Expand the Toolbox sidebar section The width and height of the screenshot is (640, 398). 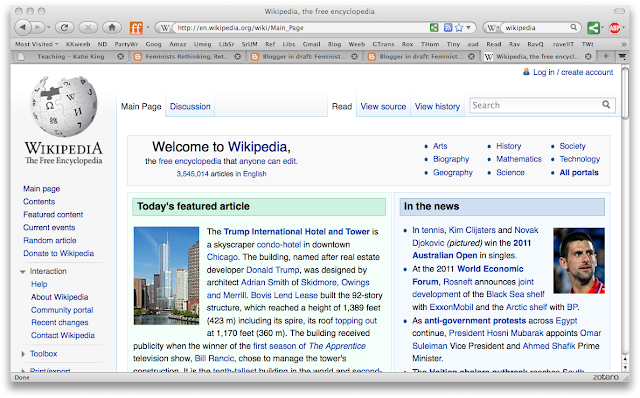23,354
